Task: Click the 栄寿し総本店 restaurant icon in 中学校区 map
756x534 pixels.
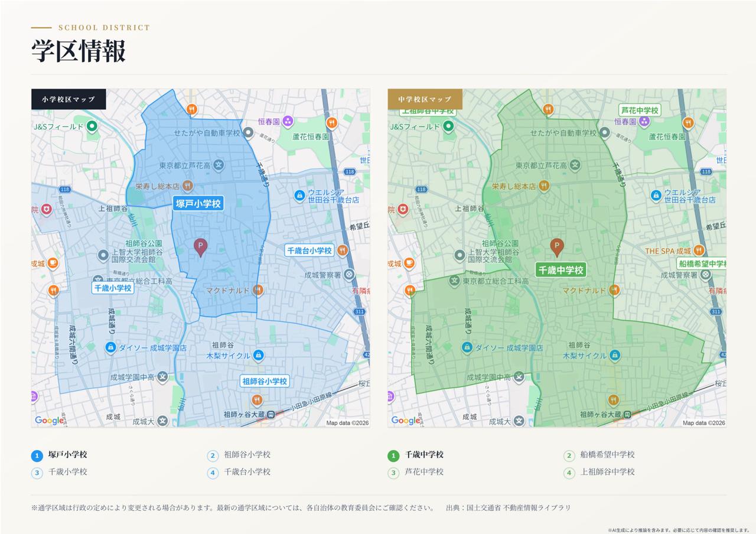Action: click(x=544, y=185)
